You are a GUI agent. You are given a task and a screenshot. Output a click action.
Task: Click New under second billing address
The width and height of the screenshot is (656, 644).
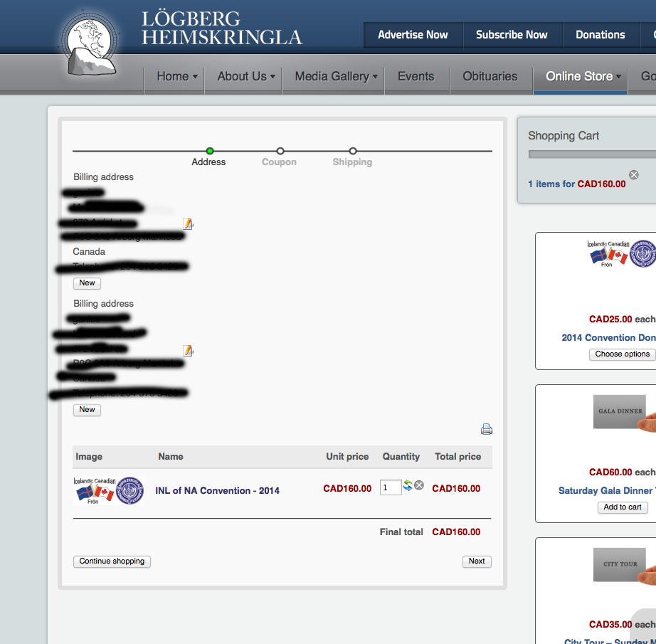click(x=87, y=410)
